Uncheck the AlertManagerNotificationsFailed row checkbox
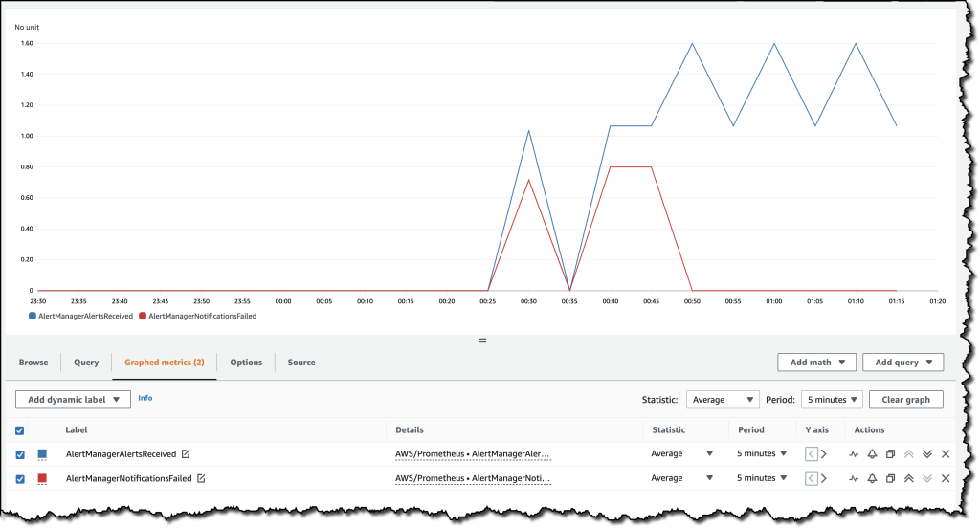 point(20,479)
